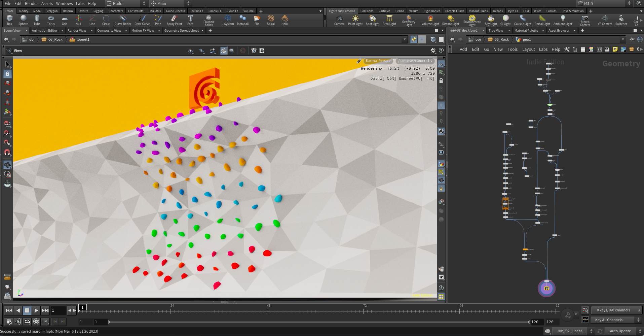The width and height of the screenshot is (644, 336).
Task: Add a Helix from the shelf
Action: coord(285,20)
